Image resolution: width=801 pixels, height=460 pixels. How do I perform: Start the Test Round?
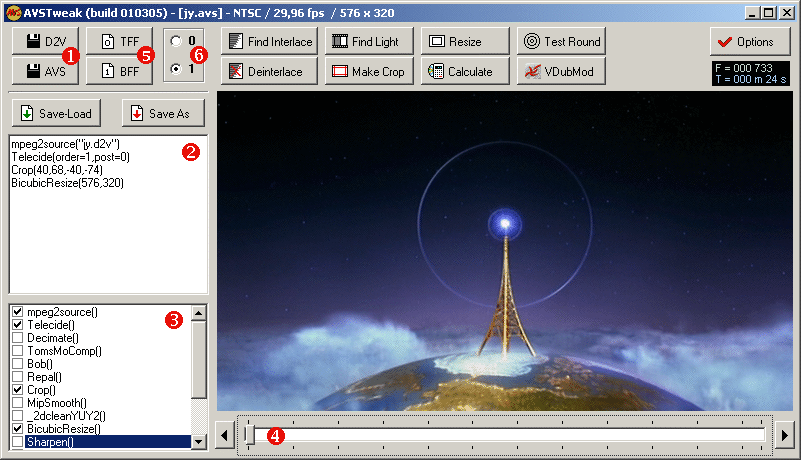tap(561, 41)
